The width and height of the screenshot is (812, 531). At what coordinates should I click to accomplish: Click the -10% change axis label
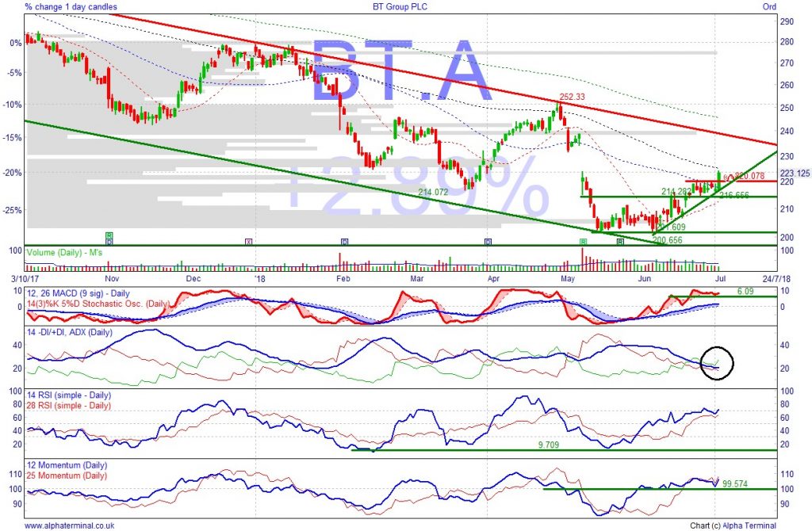pyautogui.click(x=13, y=105)
